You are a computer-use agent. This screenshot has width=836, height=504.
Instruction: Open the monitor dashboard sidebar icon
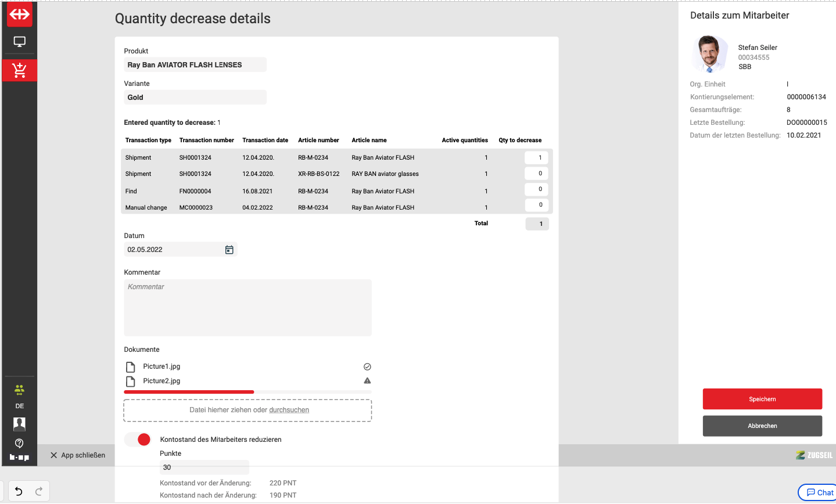click(20, 42)
